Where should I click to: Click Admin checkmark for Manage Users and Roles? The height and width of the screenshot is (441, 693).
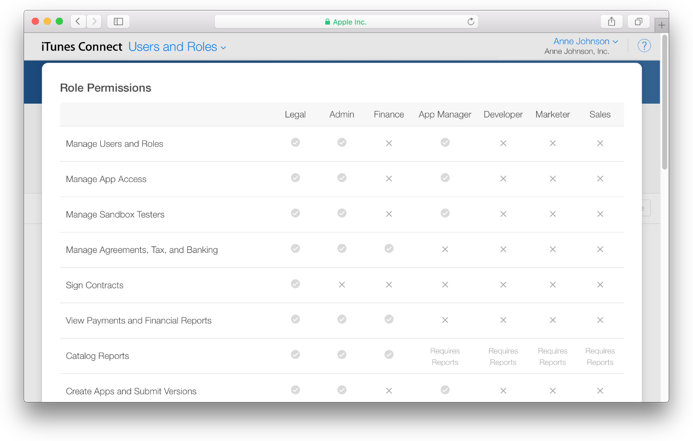[342, 142]
